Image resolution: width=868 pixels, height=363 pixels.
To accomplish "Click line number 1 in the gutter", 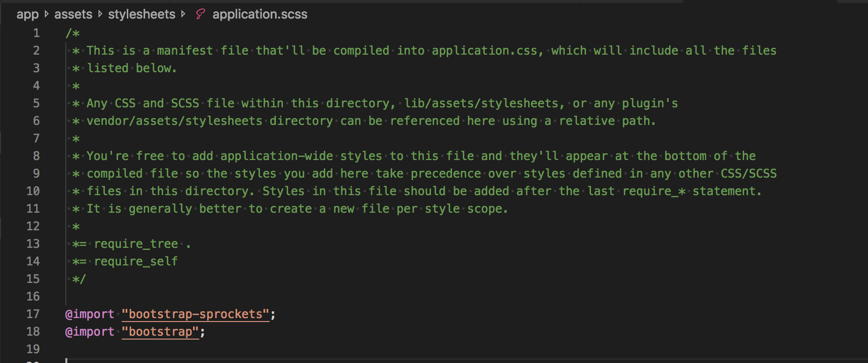I will click(36, 33).
